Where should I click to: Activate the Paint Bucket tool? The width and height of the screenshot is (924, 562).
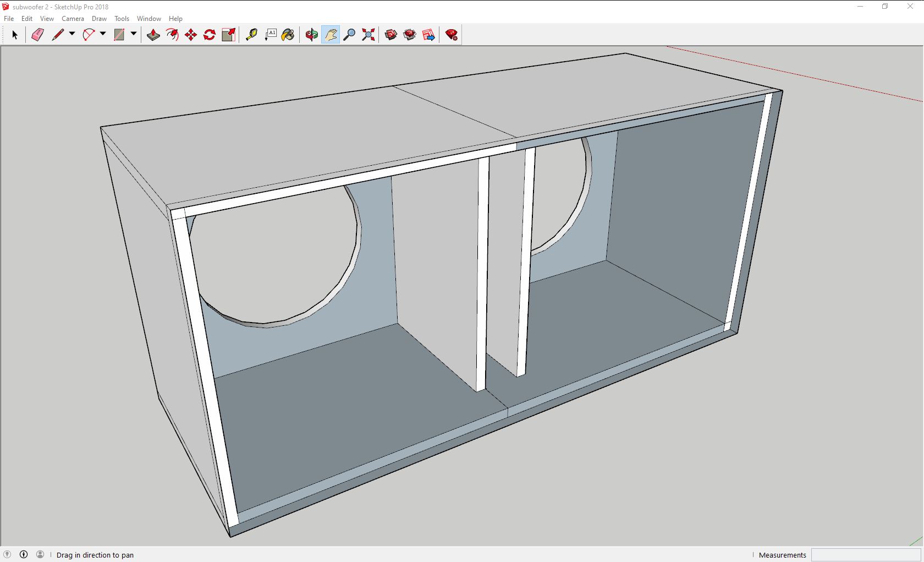pyautogui.click(x=288, y=35)
